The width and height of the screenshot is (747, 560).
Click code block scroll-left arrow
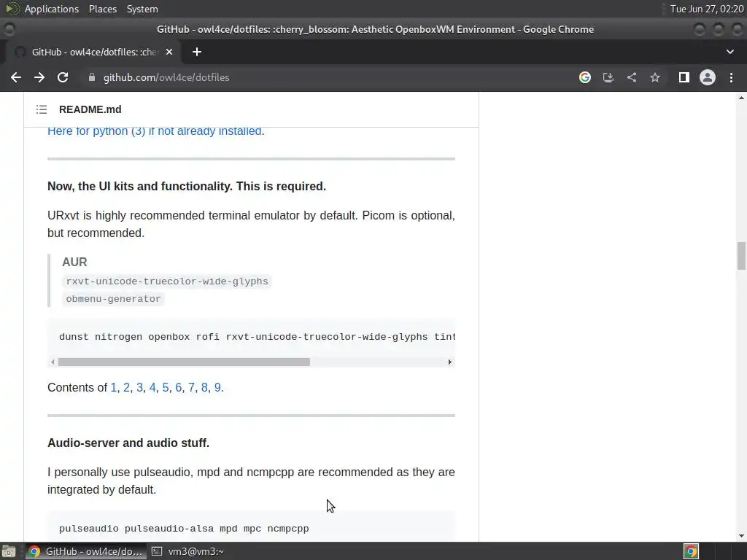[53, 362]
